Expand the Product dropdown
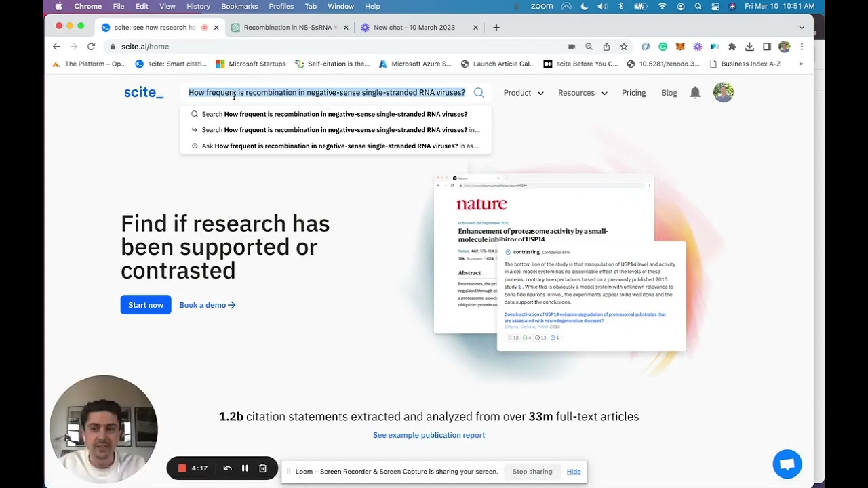The height and width of the screenshot is (488, 868). click(524, 93)
